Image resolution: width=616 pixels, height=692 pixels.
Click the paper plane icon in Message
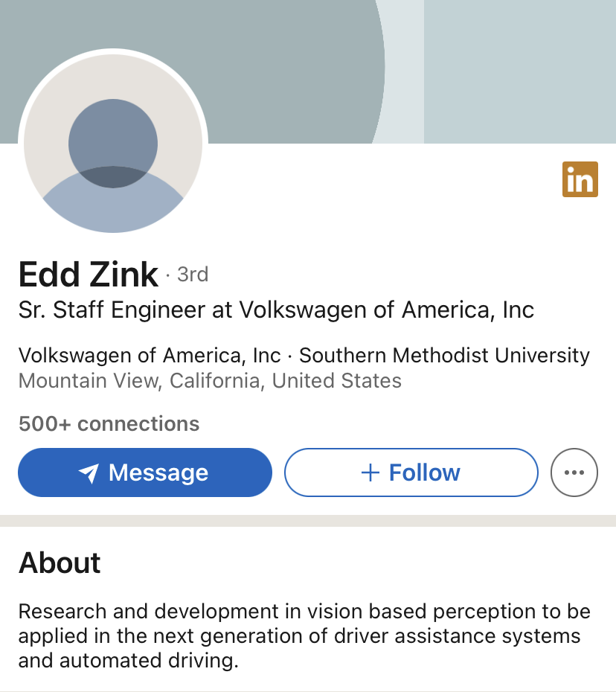click(x=89, y=473)
